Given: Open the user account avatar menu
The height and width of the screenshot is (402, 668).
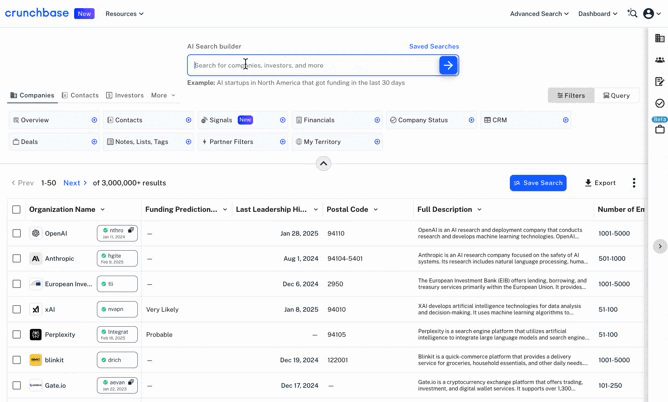Looking at the screenshot, I should pyautogui.click(x=648, y=14).
